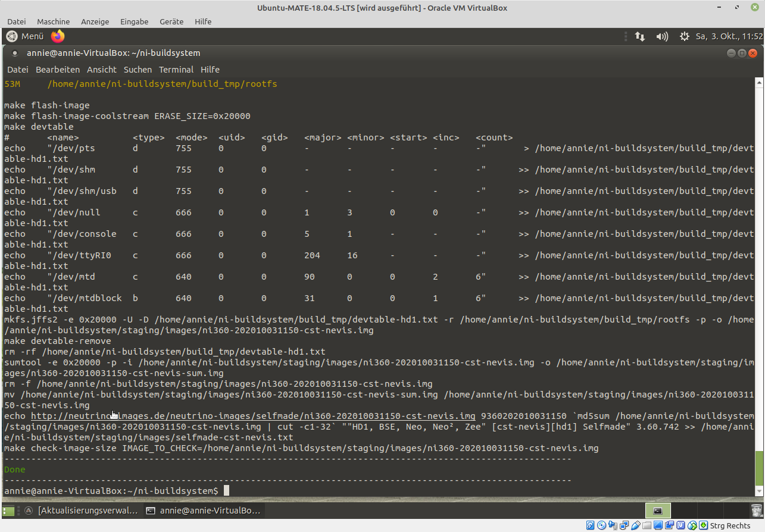Screen dimensions: 765x532
Task: Expand the clock showing Sa, 3. Okt., 11:52
Action: (x=729, y=36)
